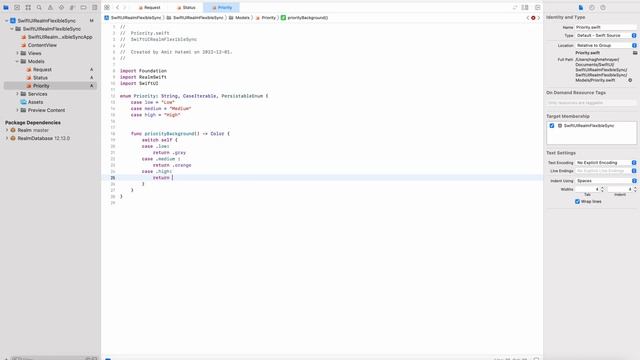
Task: Click Priority file in the jump bar
Action: pos(266,18)
